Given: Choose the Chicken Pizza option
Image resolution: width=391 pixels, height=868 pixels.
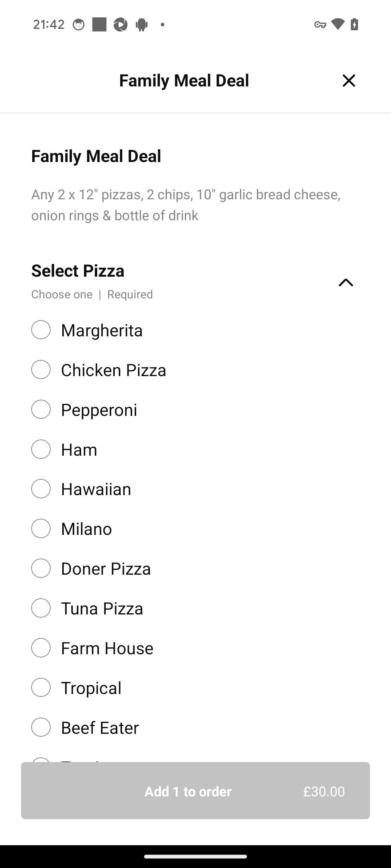Looking at the screenshot, I should coord(41,370).
